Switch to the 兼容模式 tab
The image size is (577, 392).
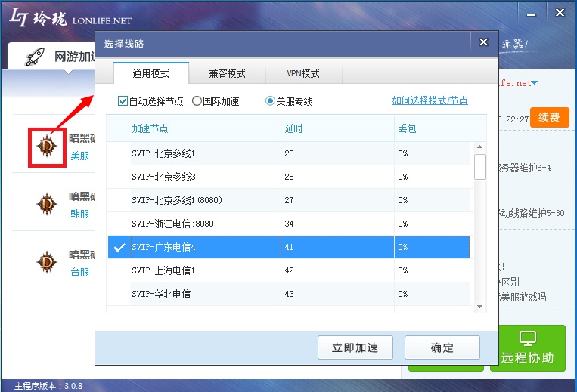(228, 73)
